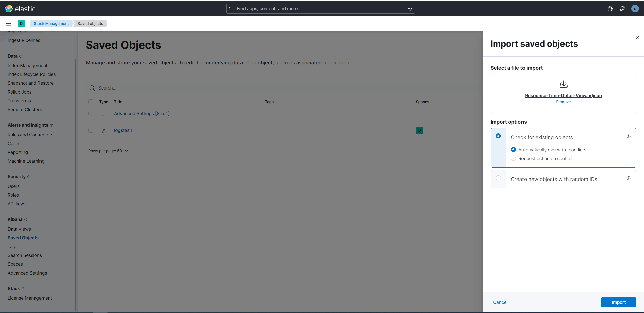Check the select-all checkbox in the table header
644x313 pixels.
point(91,102)
